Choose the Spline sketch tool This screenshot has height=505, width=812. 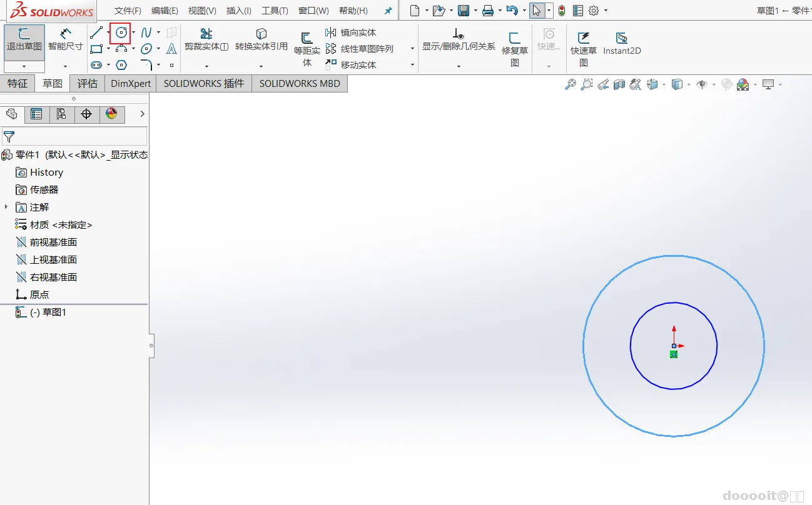coord(146,32)
